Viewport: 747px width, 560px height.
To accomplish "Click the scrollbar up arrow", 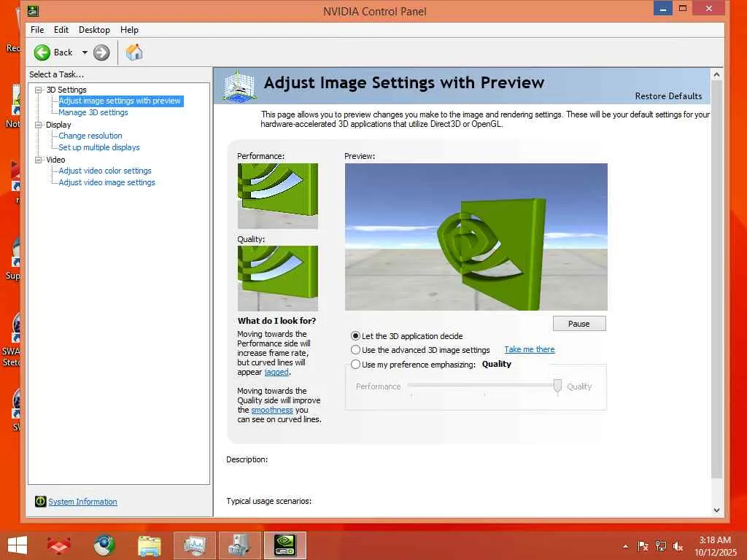I will 716,75.
